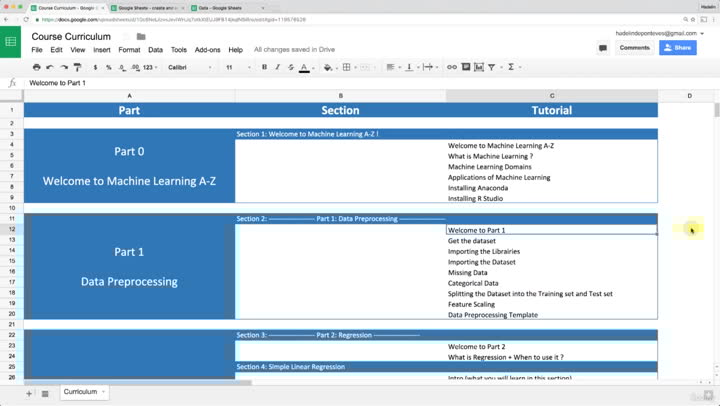
Task: Rename the Course Curriculum title
Action: [71, 36]
